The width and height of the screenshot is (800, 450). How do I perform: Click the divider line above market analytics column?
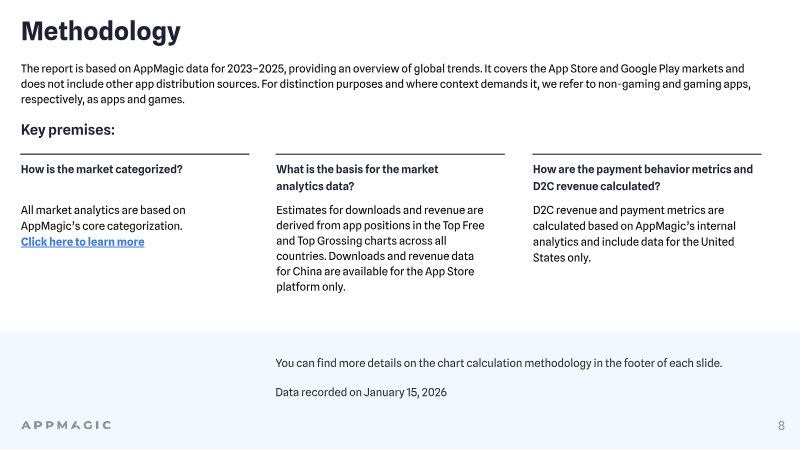tap(390, 154)
